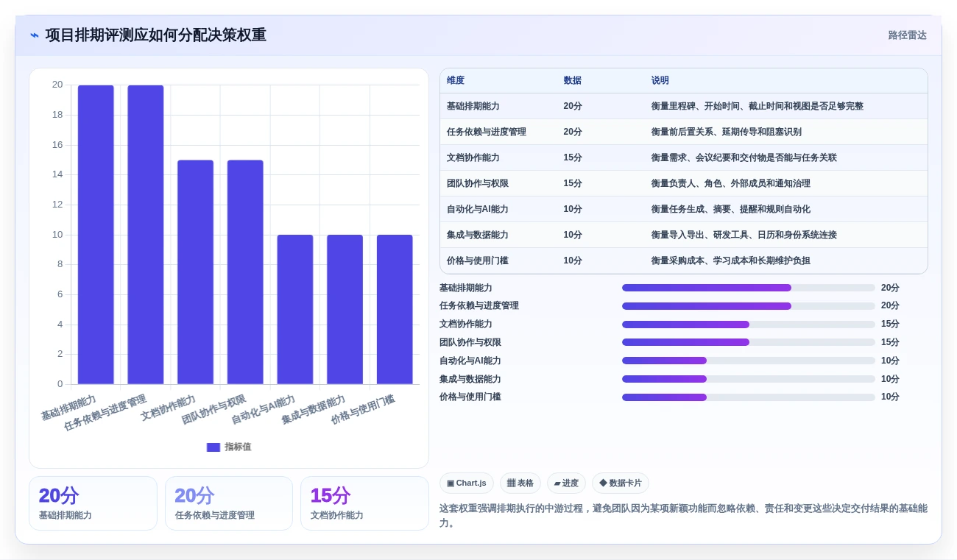Click the x-axis label 集成与数据能力
This screenshot has height=560, width=957.
314,411
